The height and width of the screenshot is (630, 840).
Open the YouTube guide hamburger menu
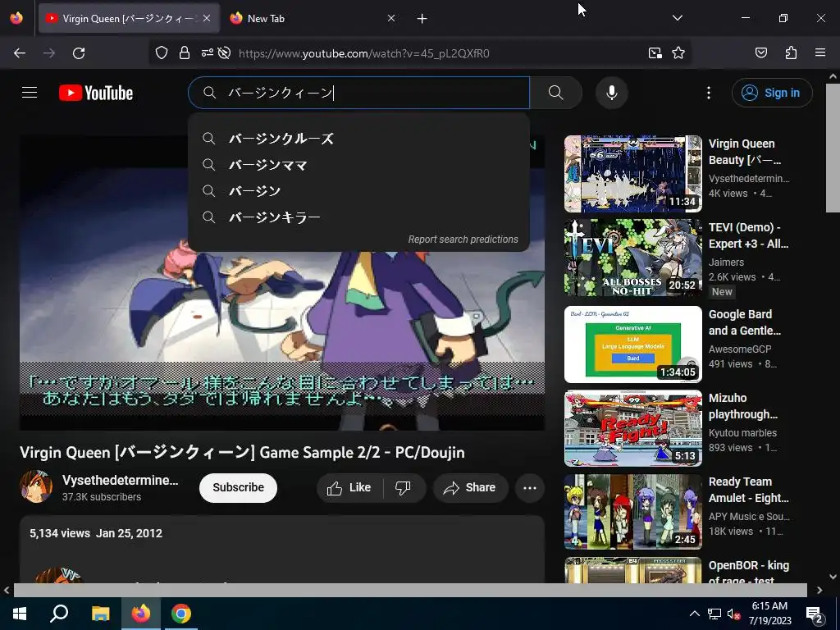pyautogui.click(x=30, y=93)
